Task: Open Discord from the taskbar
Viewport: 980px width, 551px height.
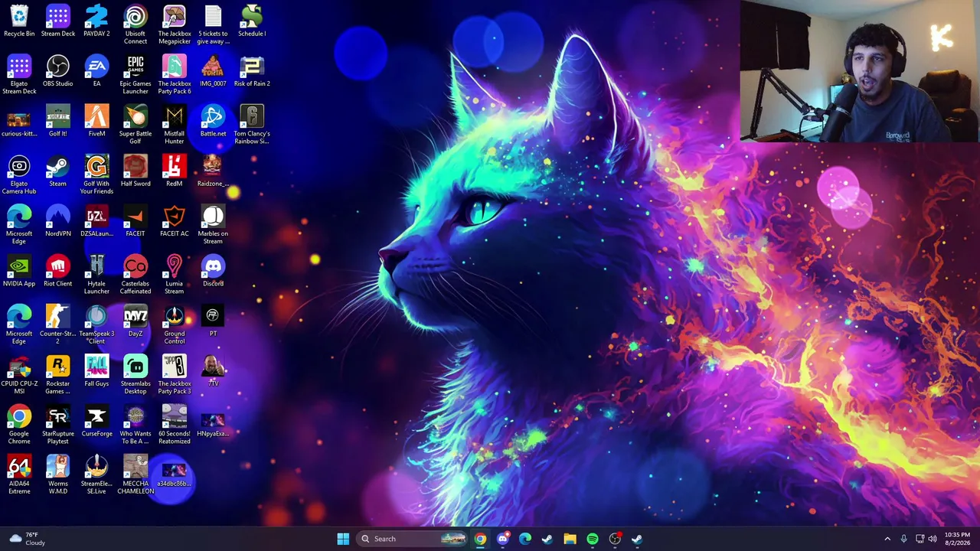Action: pos(502,539)
